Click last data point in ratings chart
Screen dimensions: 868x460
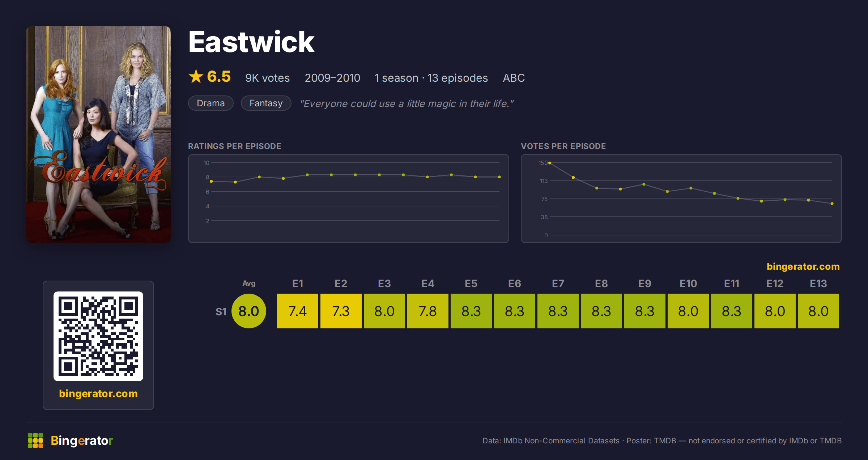[x=499, y=177]
